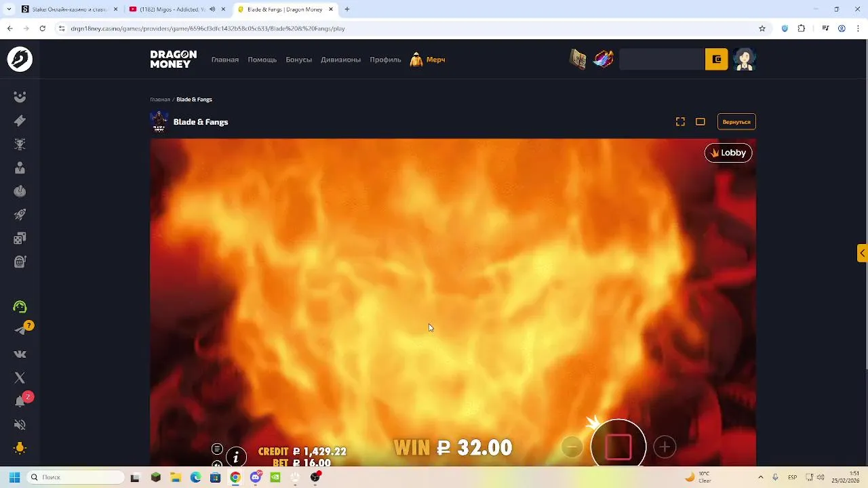Click the Главная breadcrumb link

[x=160, y=100]
